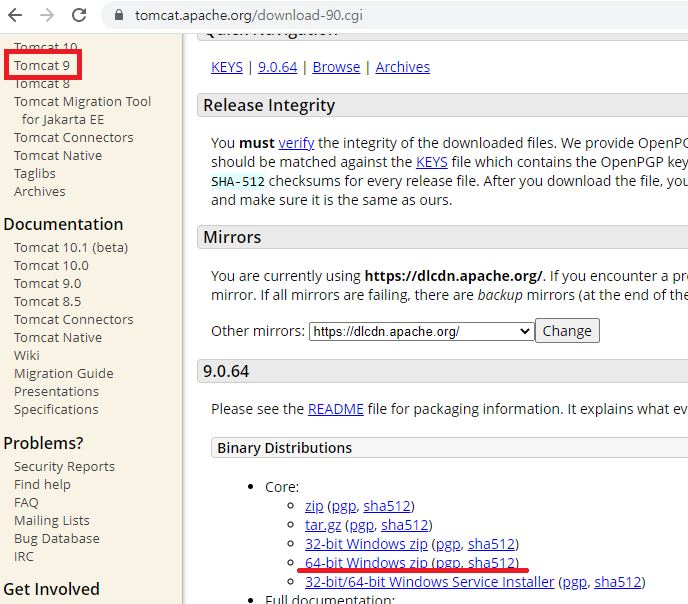Screen dimensions: 688x604
Task: Open Tomcat Connectors under the download list
Action: pos(73,138)
